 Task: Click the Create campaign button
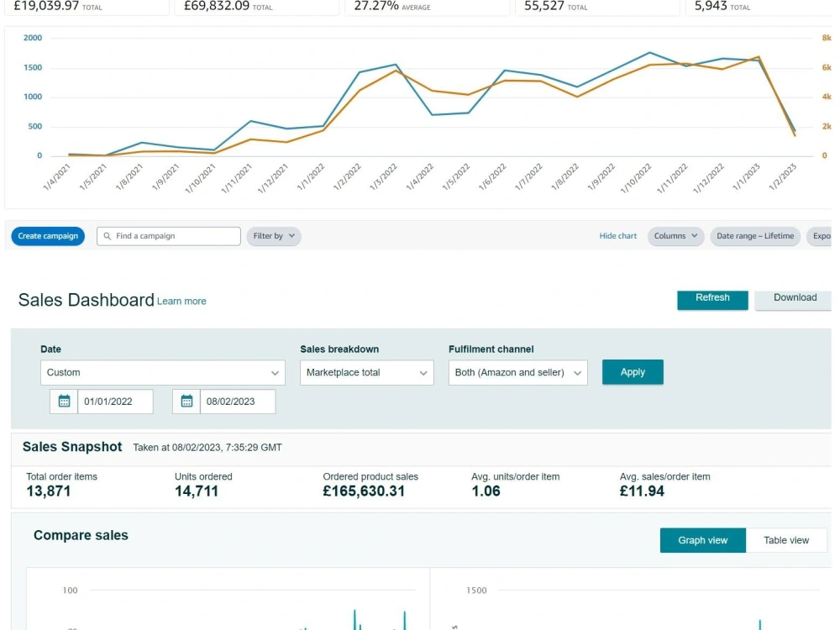point(48,236)
